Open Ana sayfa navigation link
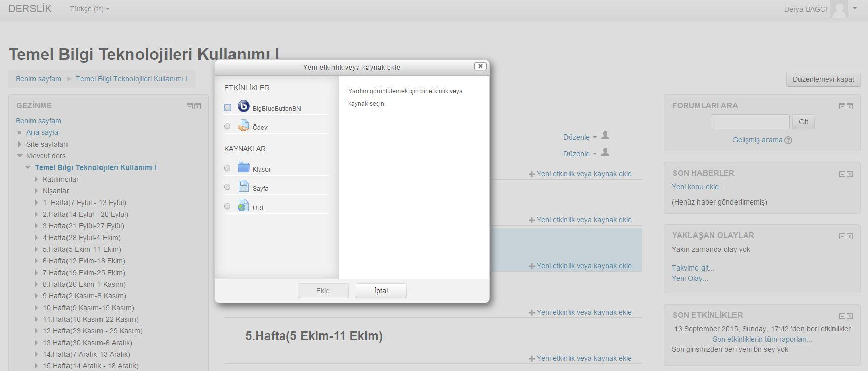 coord(42,132)
